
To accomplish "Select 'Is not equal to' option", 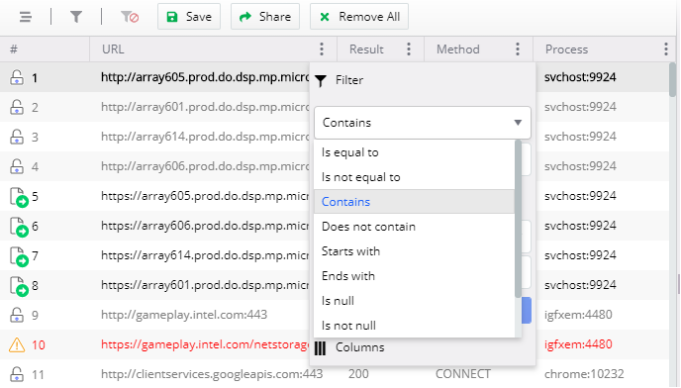I will point(414,177).
